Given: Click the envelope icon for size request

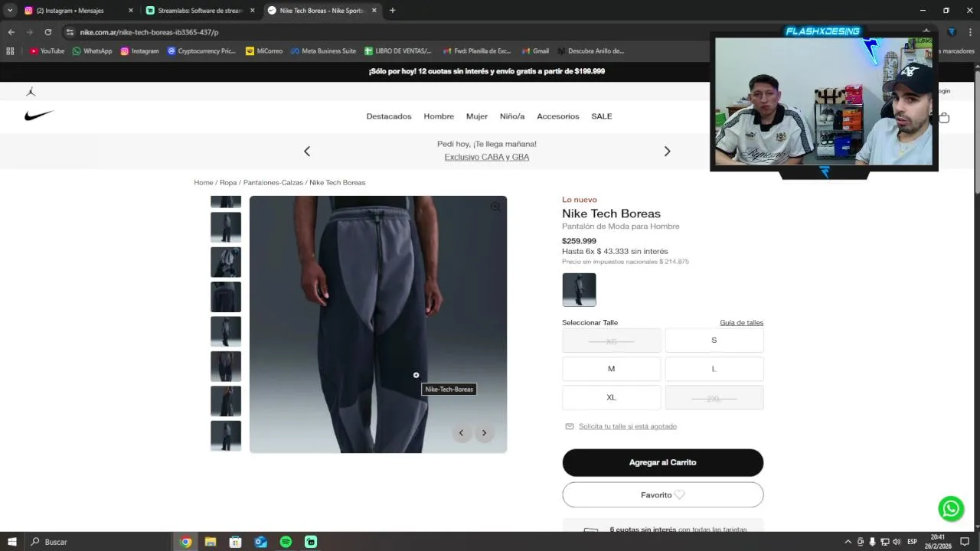Looking at the screenshot, I should tap(569, 426).
